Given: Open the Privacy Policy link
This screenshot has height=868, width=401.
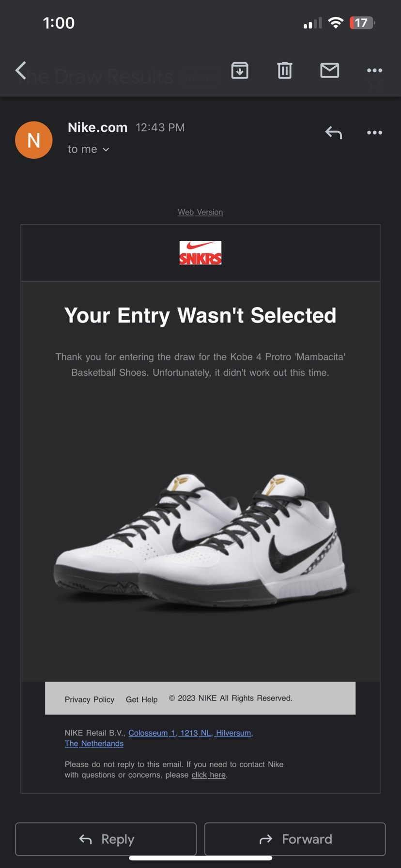Looking at the screenshot, I should [90, 699].
